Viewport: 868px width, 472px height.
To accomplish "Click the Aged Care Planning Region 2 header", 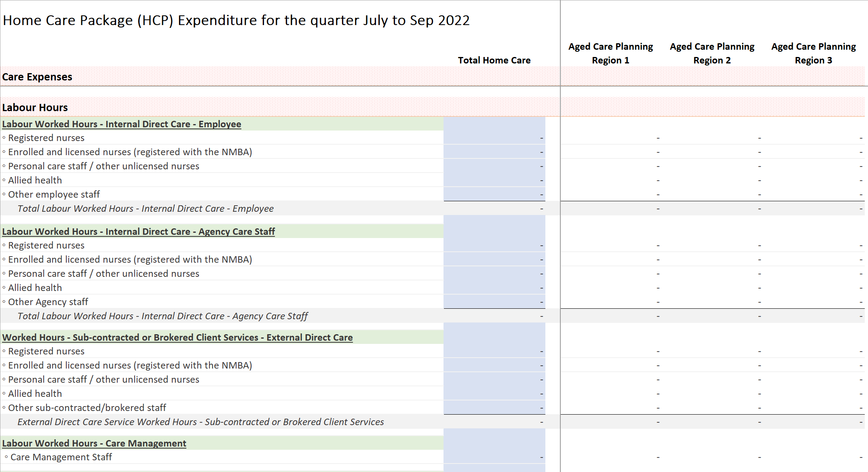I will 712,53.
